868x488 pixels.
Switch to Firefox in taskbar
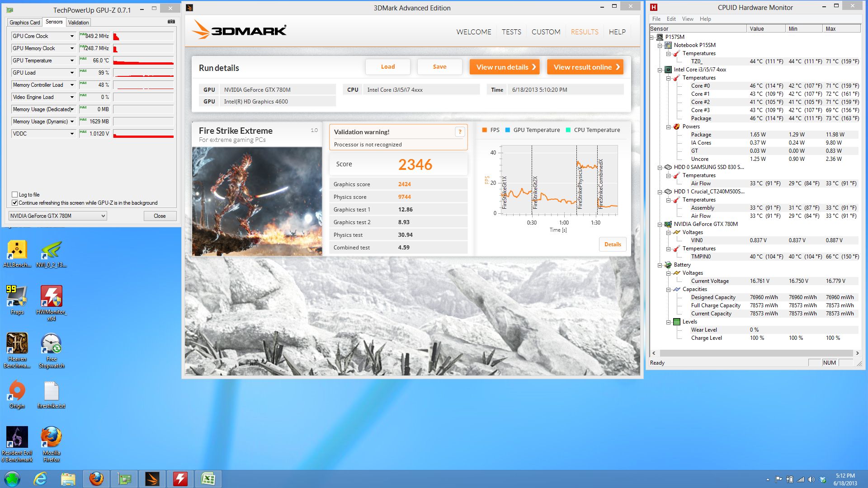click(96, 479)
